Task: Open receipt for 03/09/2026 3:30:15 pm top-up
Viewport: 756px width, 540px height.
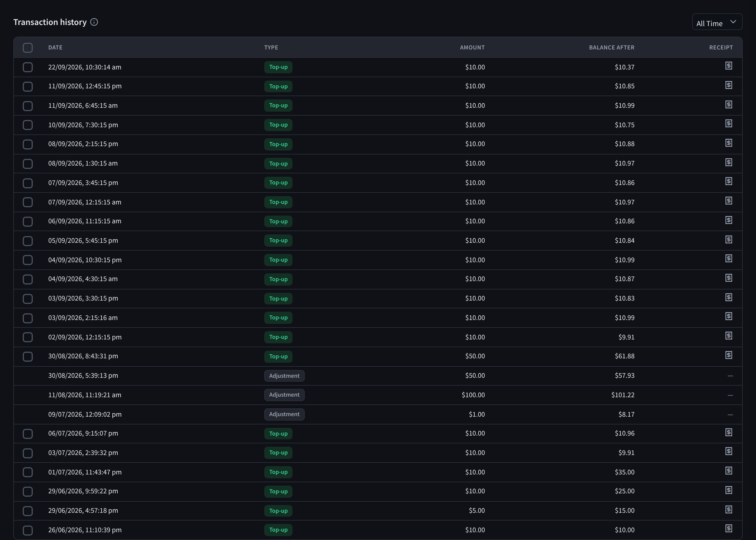Action: pyautogui.click(x=729, y=297)
